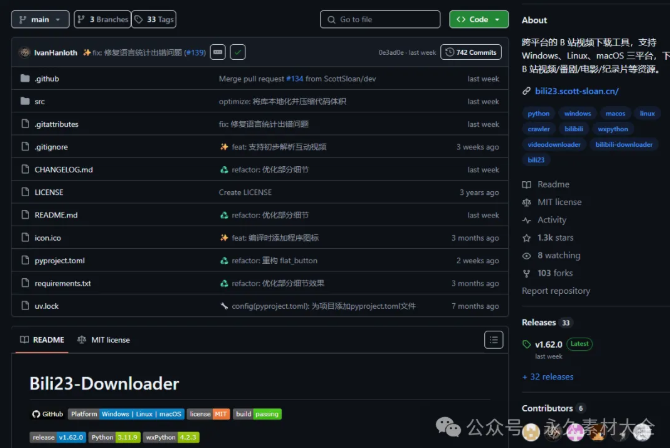Click the Platform Windows Linux macOS badge
Image resolution: width=670 pixels, height=448 pixels.
(x=126, y=414)
